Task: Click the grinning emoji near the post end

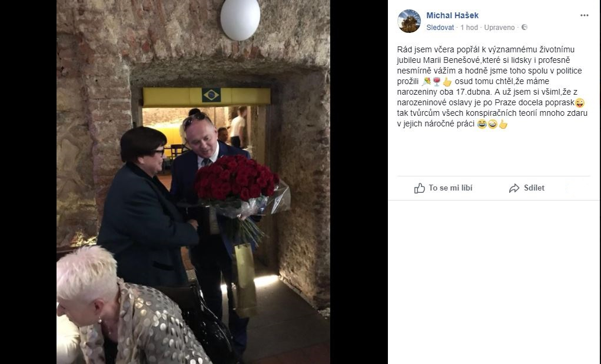Action: (x=493, y=124)
